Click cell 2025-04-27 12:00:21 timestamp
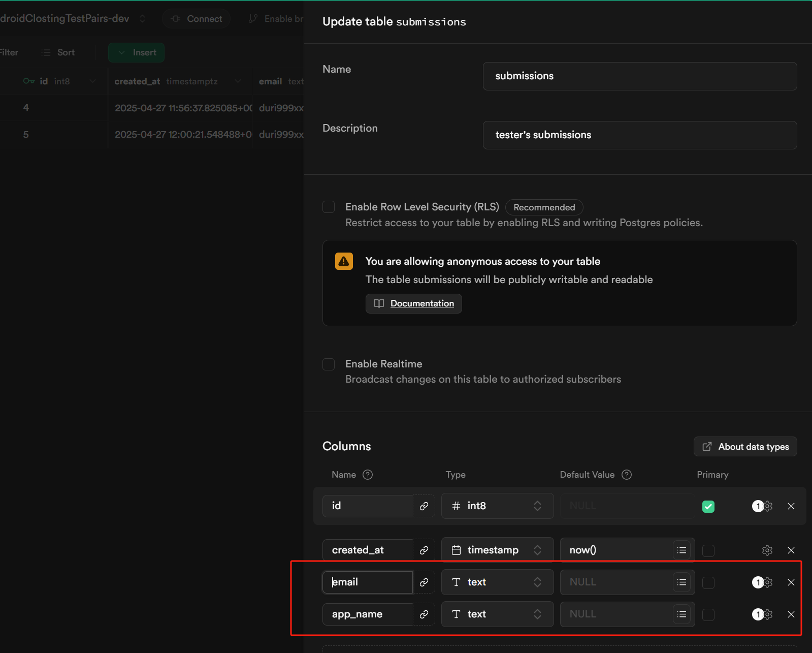Image resolution: width=812 pixels, height=653 pixels. (180, 135)
